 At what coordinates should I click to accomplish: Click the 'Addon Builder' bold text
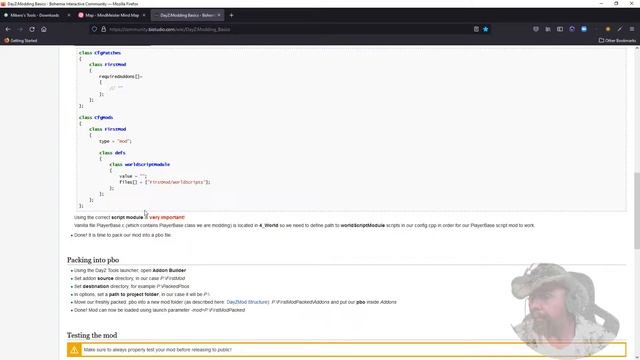pos(169,270)
